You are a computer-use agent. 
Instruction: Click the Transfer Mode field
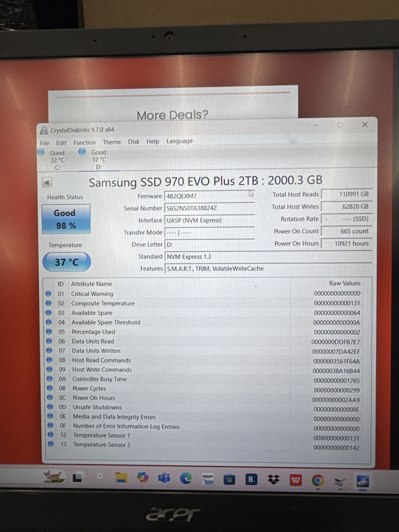point(210,233)
